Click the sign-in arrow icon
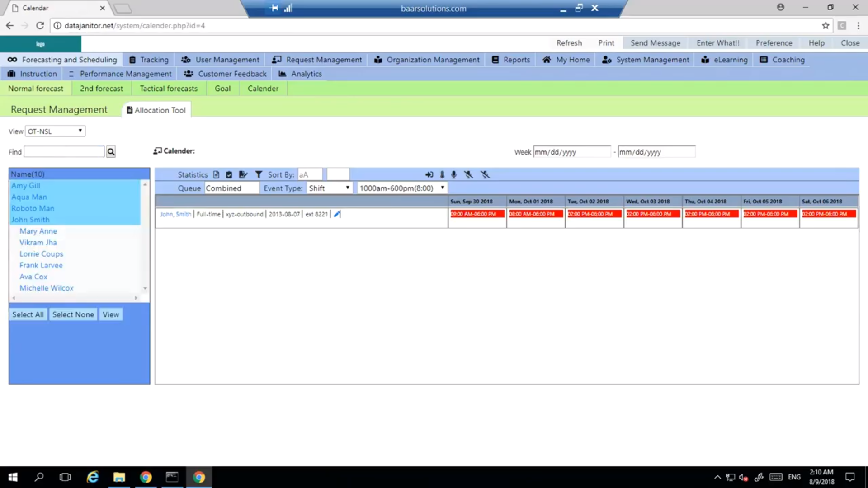 click(429, 174)
